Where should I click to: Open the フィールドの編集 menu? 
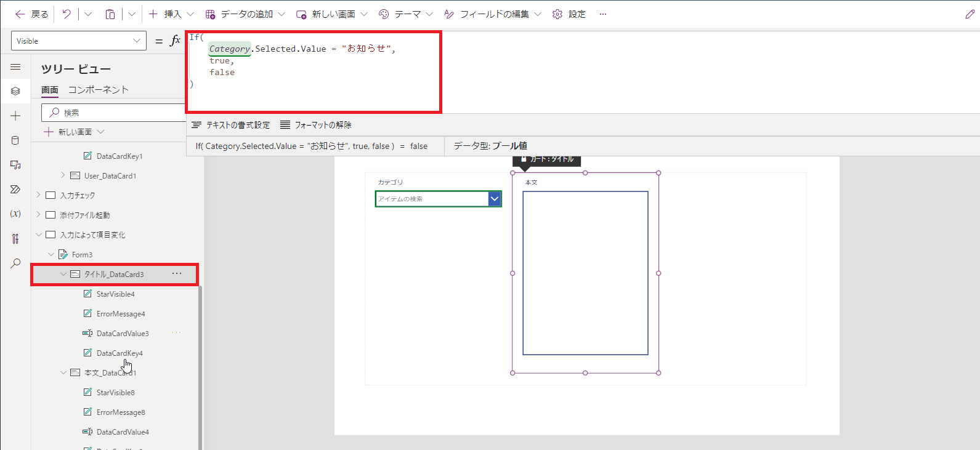click(493, 14)
